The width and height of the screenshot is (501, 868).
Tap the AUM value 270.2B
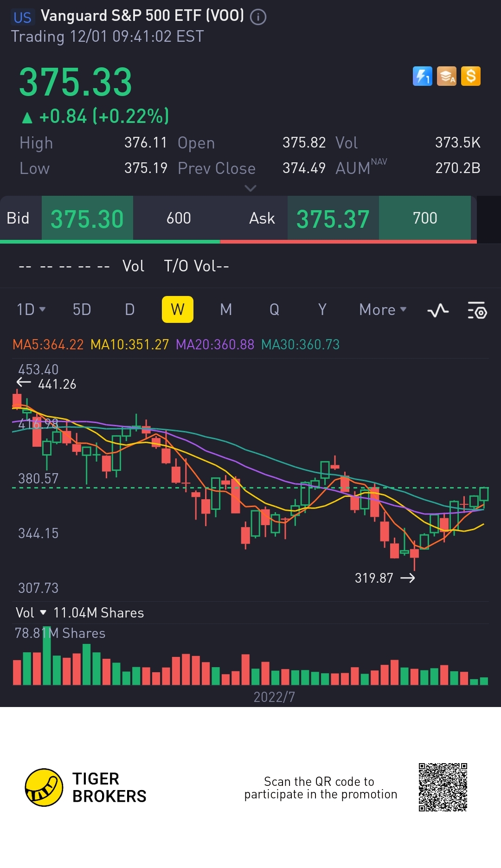458,168
